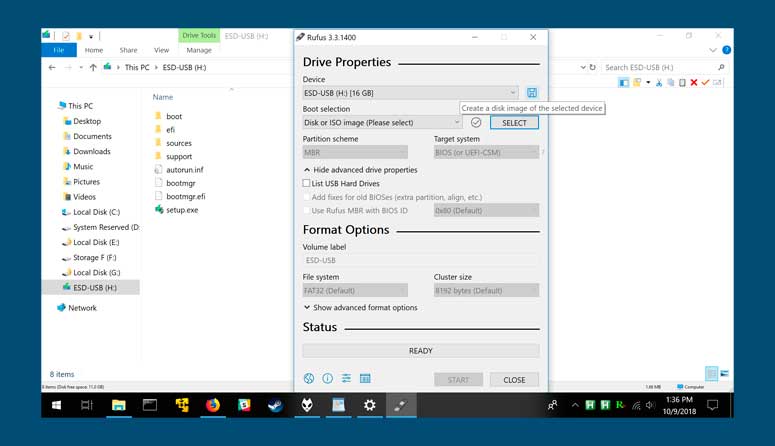The width and height of the screenshot is (775, 446).
Task: Open the Home ribbon tab
Action: [x=94, y=50]
